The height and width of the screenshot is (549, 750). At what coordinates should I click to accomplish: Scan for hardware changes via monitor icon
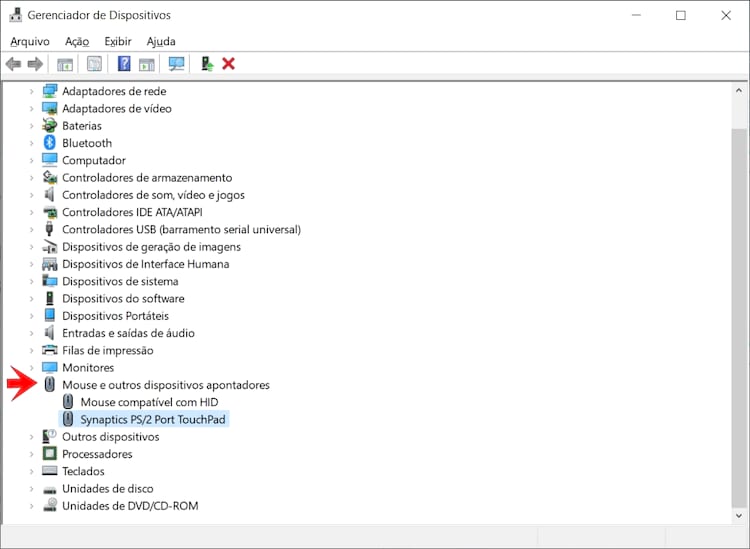pyautogui.click(x=176, y=64)
